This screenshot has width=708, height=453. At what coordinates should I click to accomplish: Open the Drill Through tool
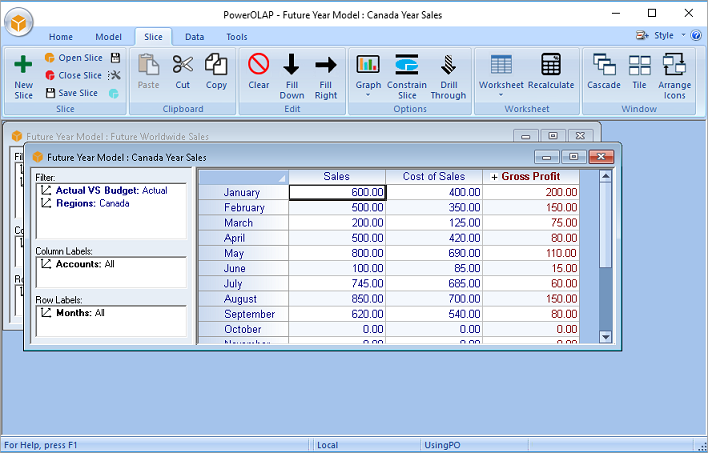pyautogui.click(x=448, y=74)
